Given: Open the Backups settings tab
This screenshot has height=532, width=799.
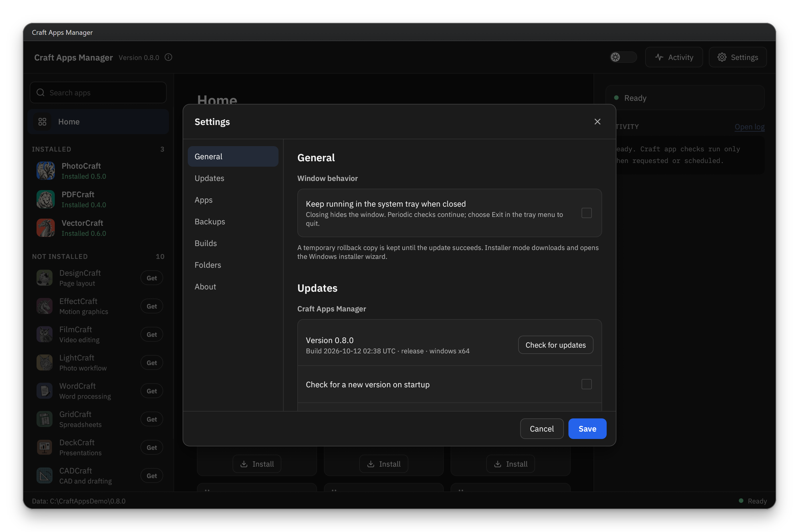Looking at the screenshot, I should point(233,221).
